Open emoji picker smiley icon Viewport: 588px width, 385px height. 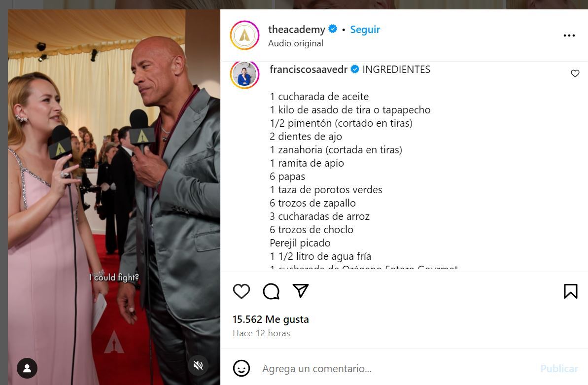[241, 368]
